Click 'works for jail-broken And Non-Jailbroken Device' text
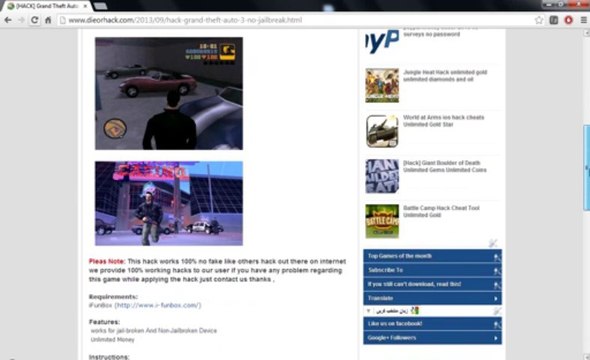590x360 pixels. tap(154, 331)
